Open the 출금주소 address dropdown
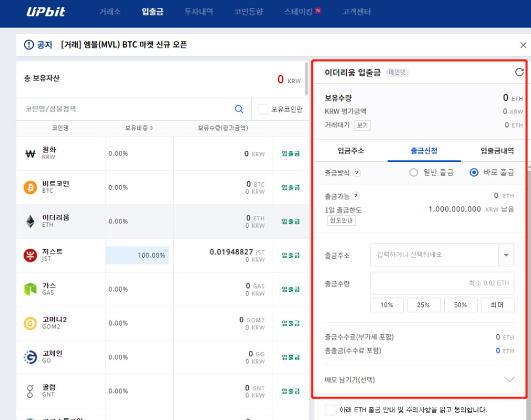The image size is (531, 420). coord(507,255)
